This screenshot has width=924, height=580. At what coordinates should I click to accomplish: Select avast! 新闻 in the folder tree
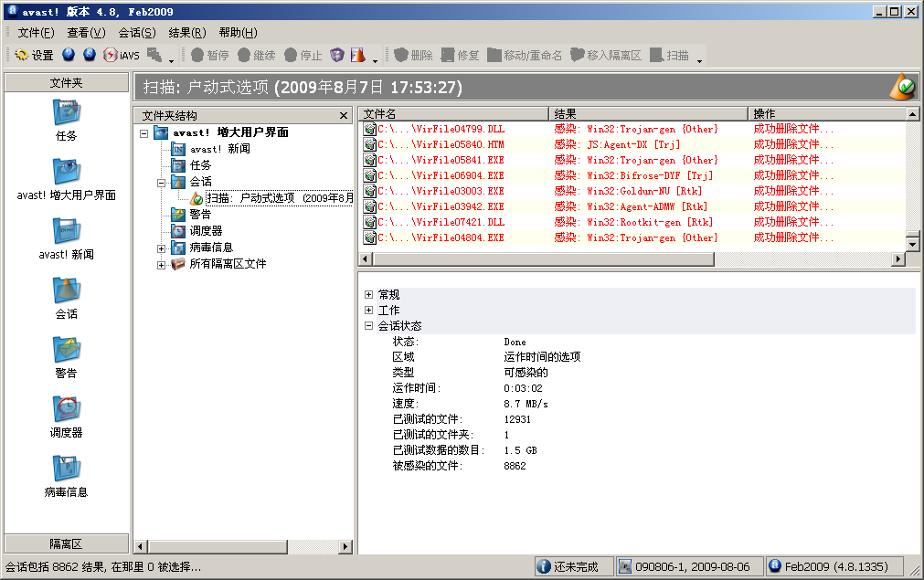[x=219, y=149]
